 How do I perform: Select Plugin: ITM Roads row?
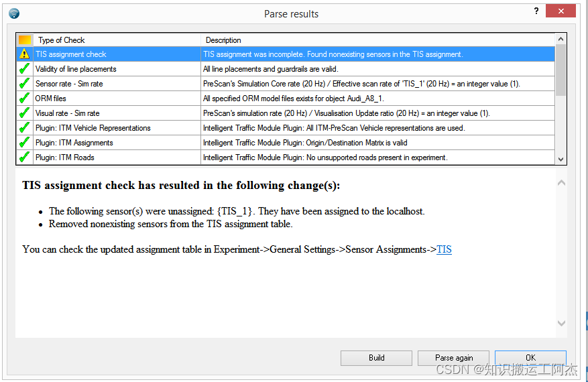click(286, 157)
